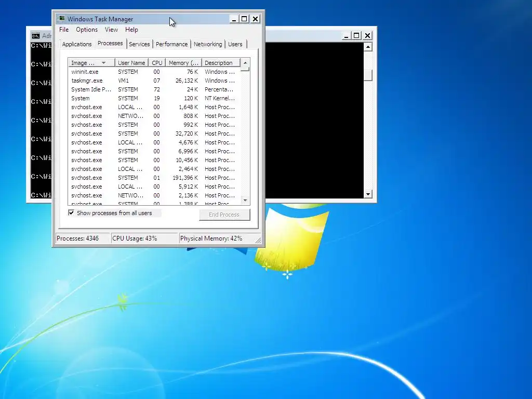
Task: Go to the Networking tab
Action: click(x=208, y=44)
